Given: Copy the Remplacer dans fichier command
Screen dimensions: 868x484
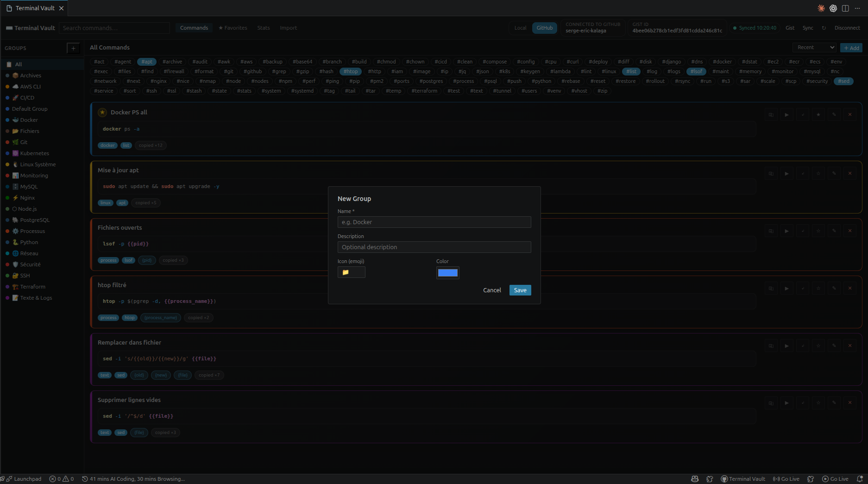Looking at the screenshot, I should pyautogui.click(x=771, y=346).
